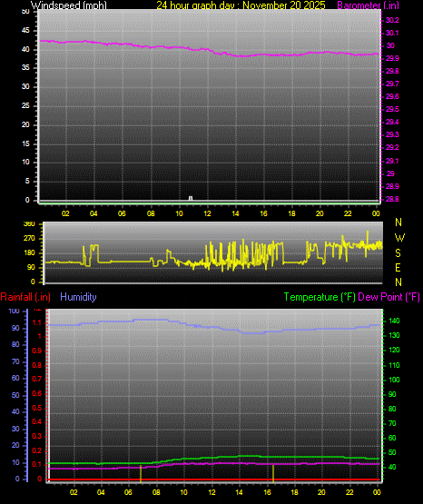423x504 pixels.
Task: Click the rainfall scale value 1.1
Action: pyautogui.click(x=37, y=322)
